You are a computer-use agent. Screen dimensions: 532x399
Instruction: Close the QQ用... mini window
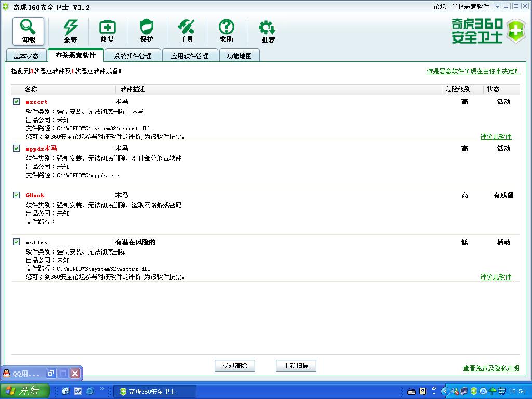tap(75, 374)
